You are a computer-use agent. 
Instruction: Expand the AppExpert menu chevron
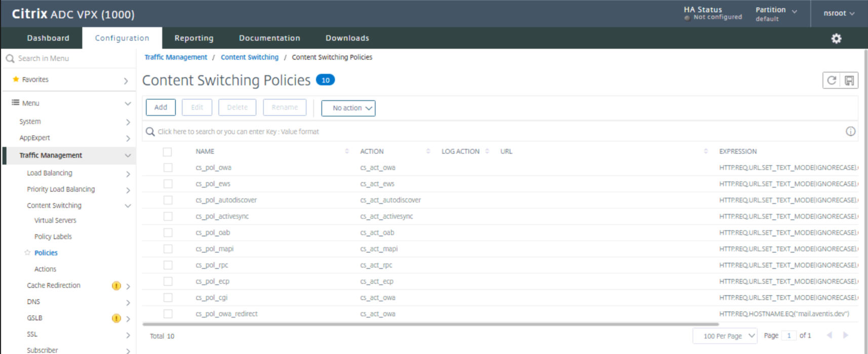tap(128, 138)
